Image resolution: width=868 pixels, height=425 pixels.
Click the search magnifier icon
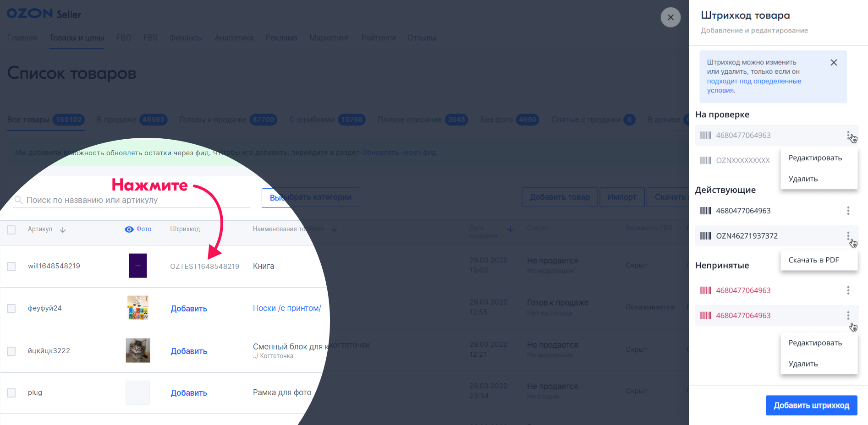pyautogui.click(x=18, y=200)
